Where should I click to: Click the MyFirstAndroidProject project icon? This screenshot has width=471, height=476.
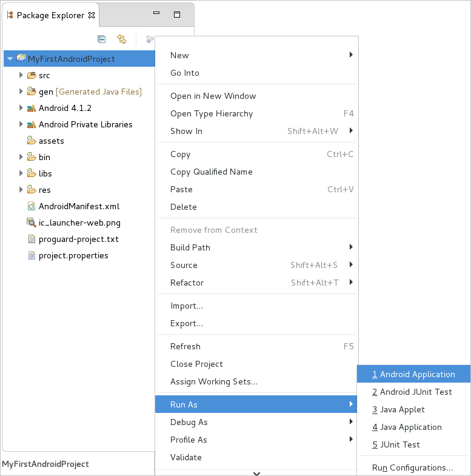(x=21, y=58)
